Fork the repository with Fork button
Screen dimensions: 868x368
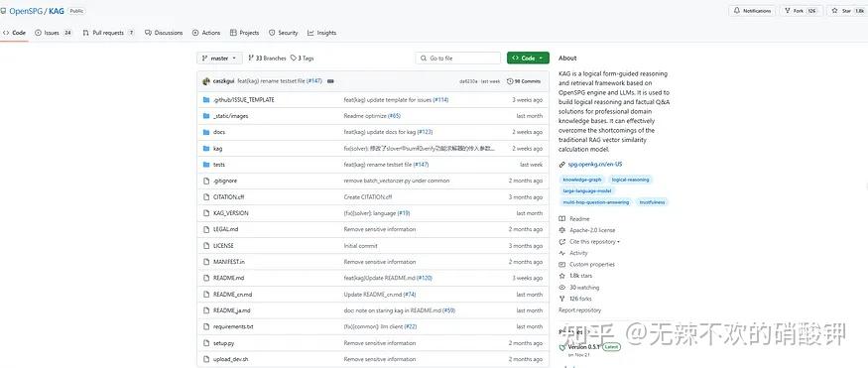click(801, 11)
